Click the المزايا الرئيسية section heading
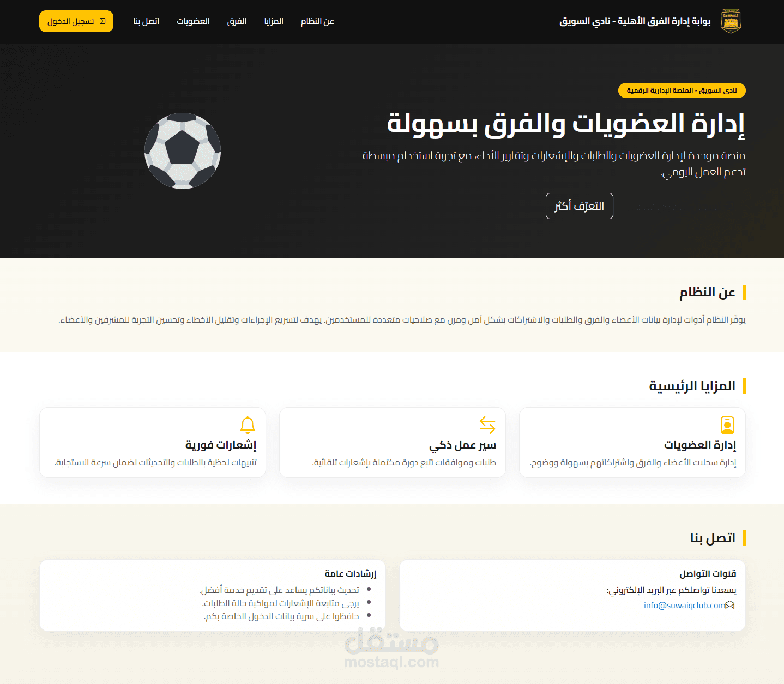 (692, 386)
